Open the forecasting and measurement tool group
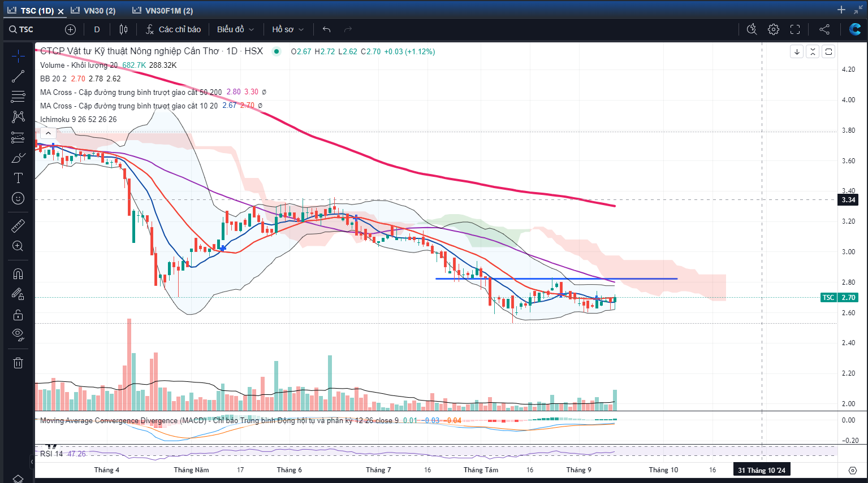 point(18,137)
